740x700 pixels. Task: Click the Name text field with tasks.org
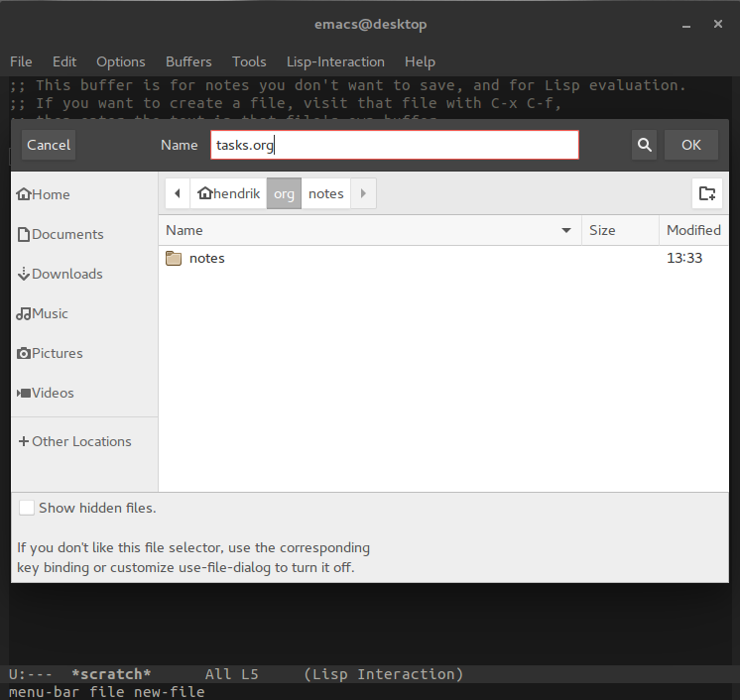395,145
